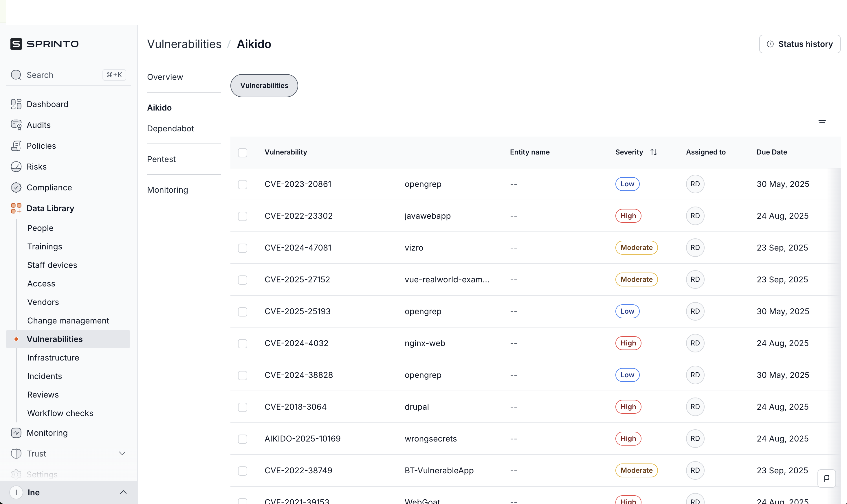
Task: Click the Dashboard sidebar icon
Action: click(x=16, y=104)
